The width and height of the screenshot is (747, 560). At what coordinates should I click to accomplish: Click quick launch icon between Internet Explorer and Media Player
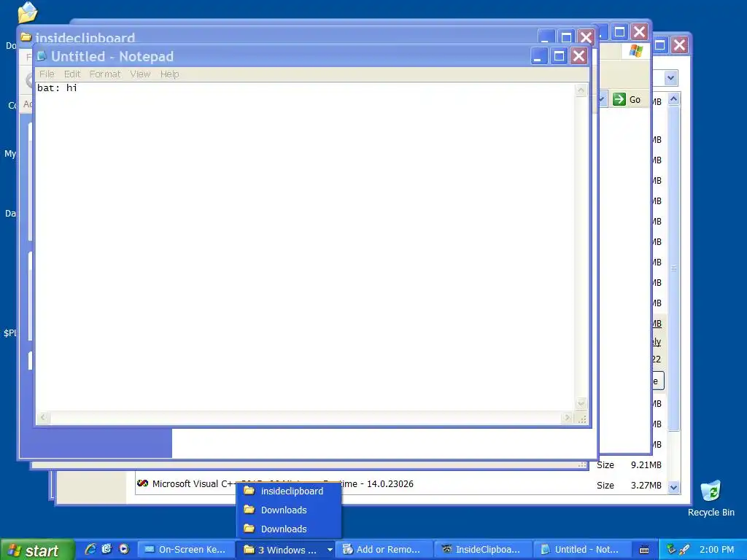coord(107,549)
